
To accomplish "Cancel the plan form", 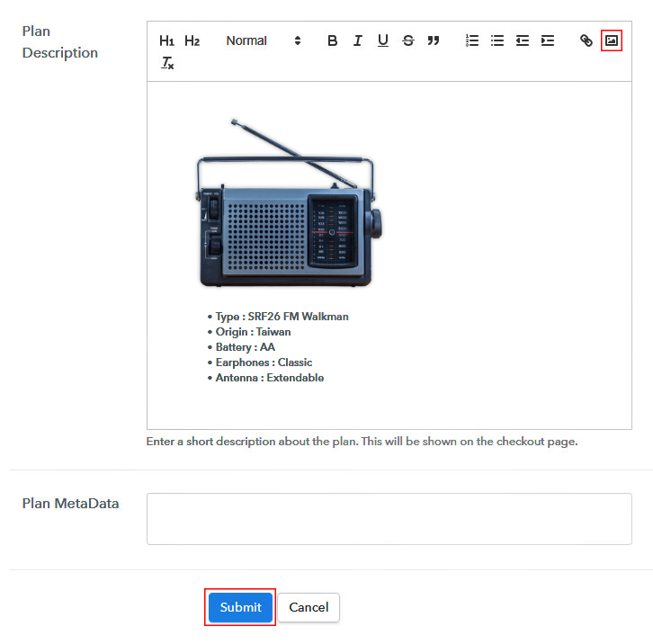I will click(309, 607).
